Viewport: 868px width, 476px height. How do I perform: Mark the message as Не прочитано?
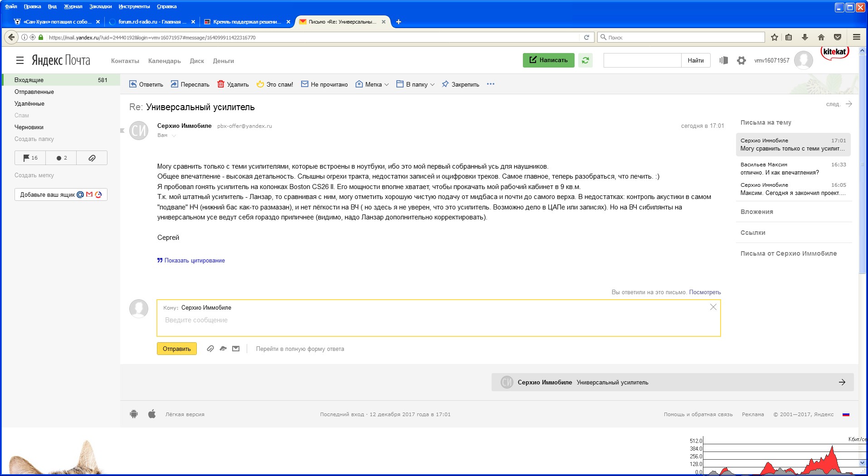coord(324,84)
